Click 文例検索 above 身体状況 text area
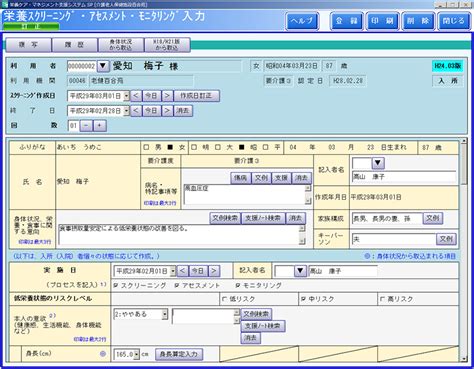This screenshot has width=474, height=369. click(x=225, y=218)
